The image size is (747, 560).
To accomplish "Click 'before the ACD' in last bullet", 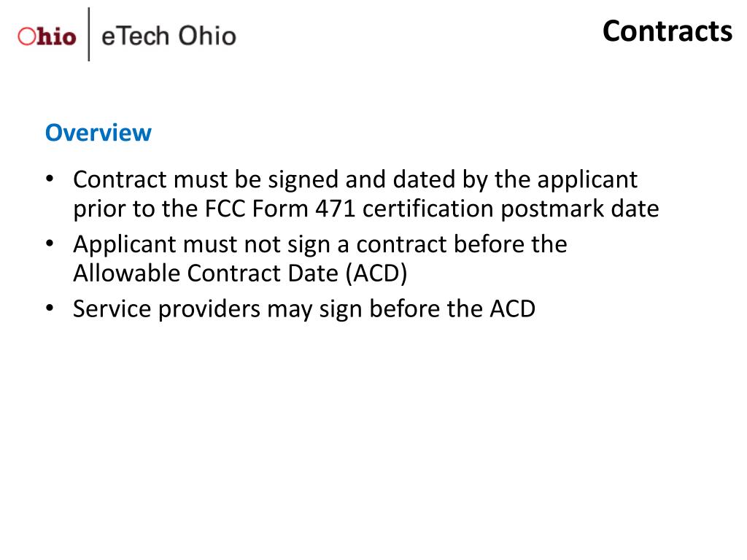I will click(x=452, y=308).
